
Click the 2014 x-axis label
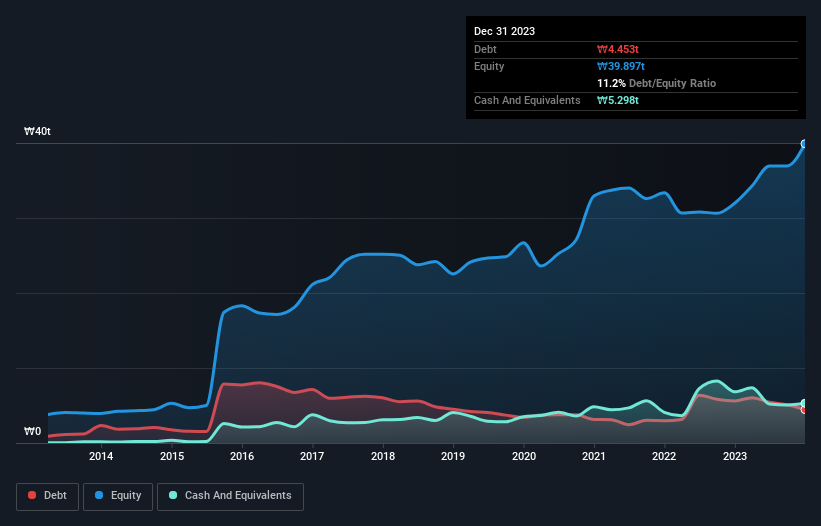(x=101, y=456)
